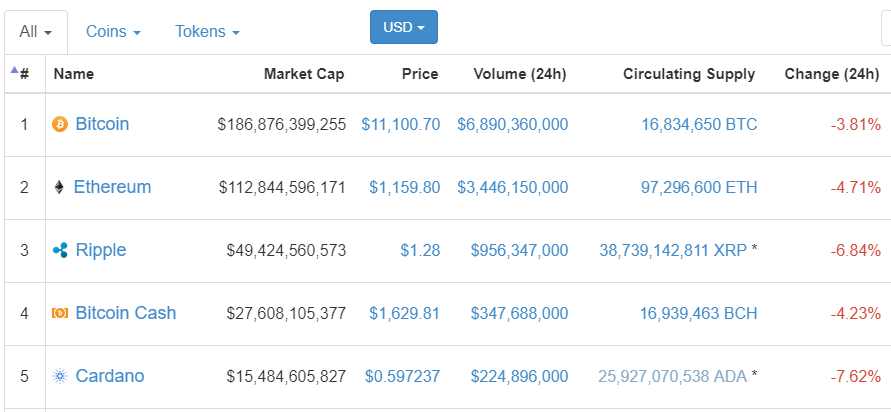Expand the Coins dropdown
This screenshot has height=412, width=891.
coord(113,32)
